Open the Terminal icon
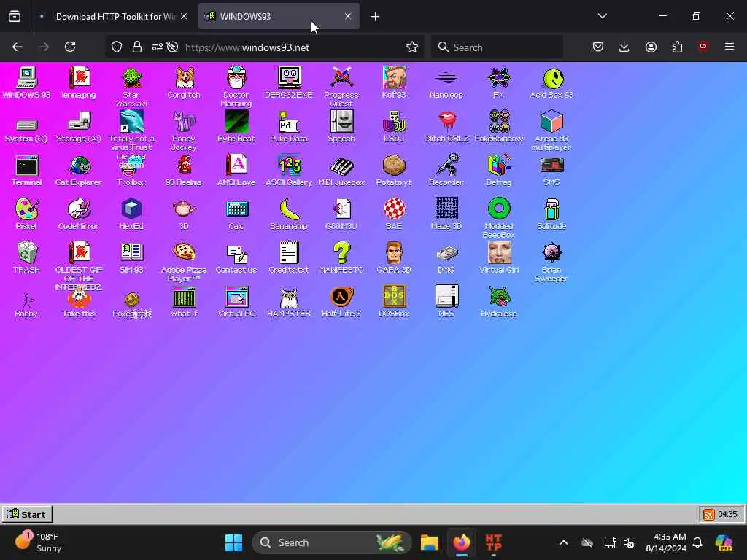Image resolution: width=747 pixels, height=560 pixels. point(27,166)
